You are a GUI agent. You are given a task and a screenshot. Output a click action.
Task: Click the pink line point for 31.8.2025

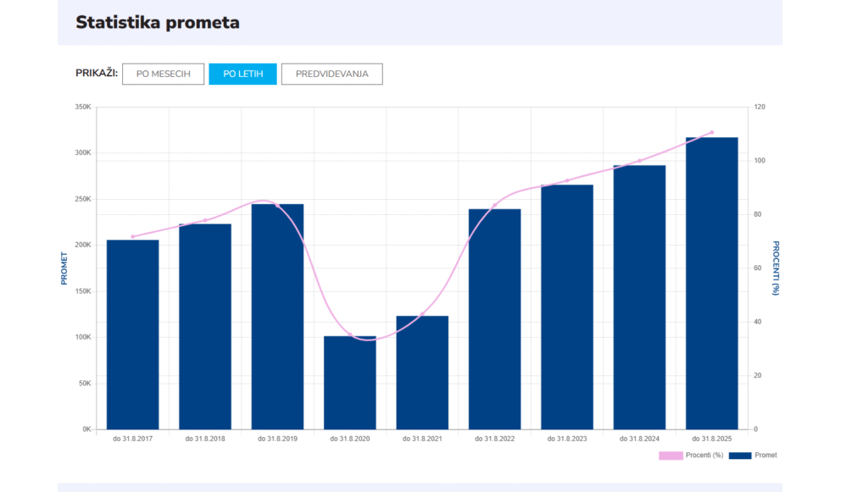coord(712,132)
